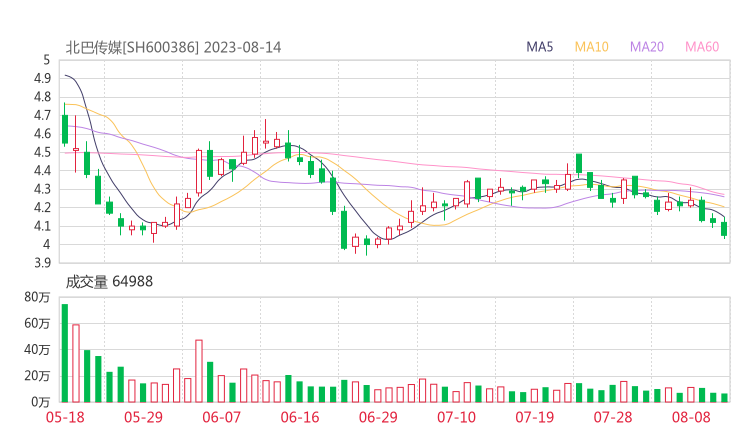Click the 06-16 date axis label

tap(300, 417)
